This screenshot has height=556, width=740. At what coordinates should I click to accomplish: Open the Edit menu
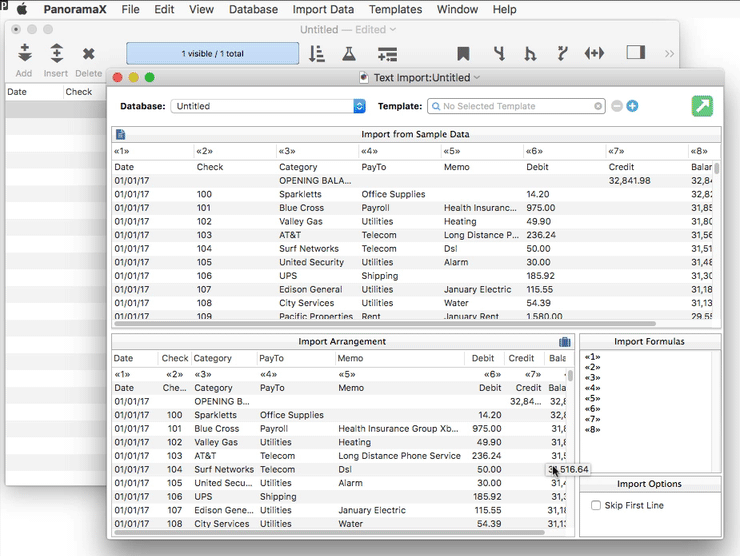[x=164, y=9]
